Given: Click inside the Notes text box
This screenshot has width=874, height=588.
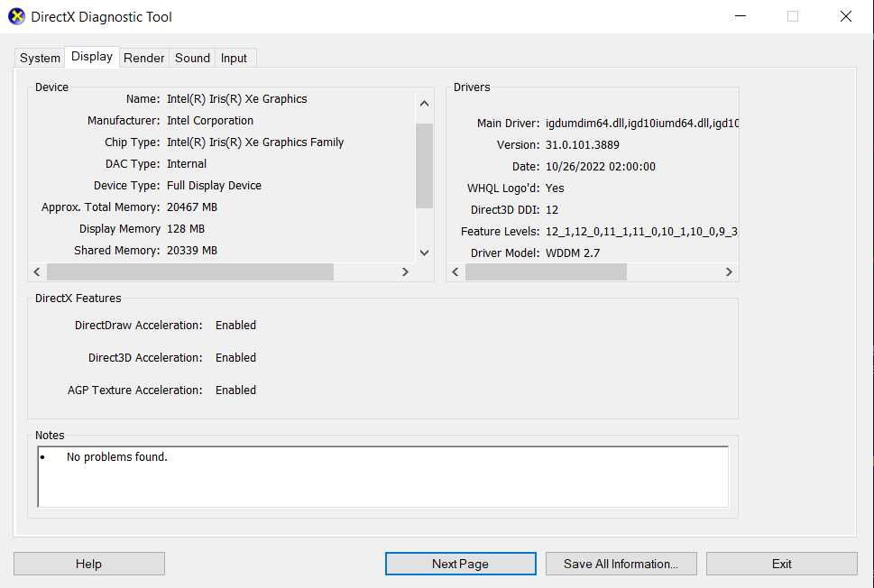Looking at the screenshot, I should 383,477.
